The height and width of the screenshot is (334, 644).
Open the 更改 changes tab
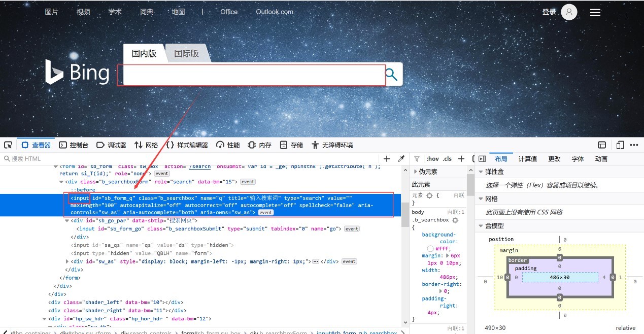pos(554,159)
